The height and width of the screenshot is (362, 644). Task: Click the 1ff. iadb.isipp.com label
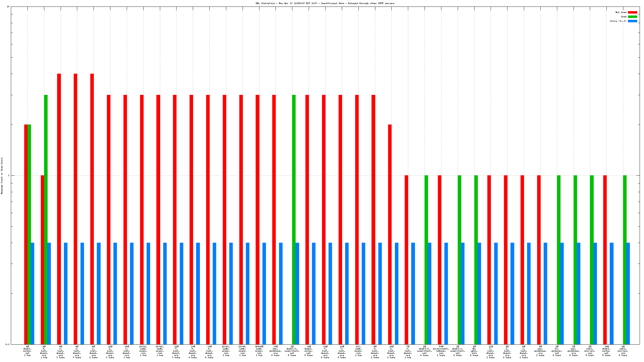click(358, 351)
